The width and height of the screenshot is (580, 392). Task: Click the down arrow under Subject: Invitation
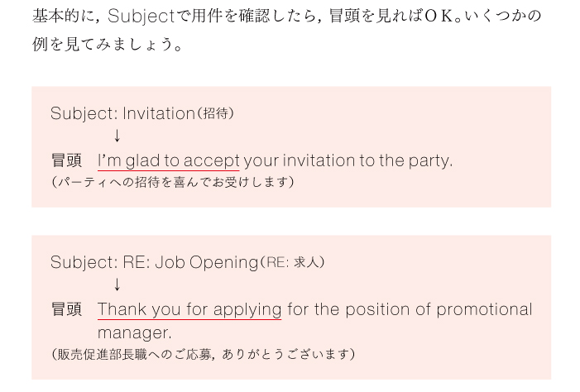tap(117, 136)
